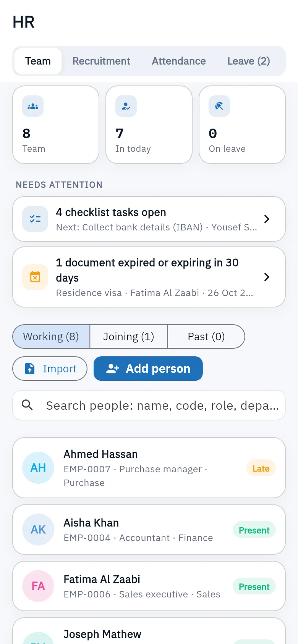Image resolution: width=298 pixels, height=644 pixels.
Task: Click the AH avatar for Ahmed Hassan
Action: (38, 468)
